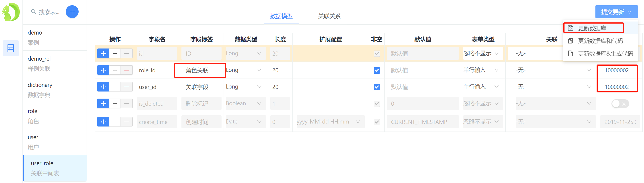Open yyyy-MM-dd HH:mm format dropdown
This screenshot has height=183, width=644.
coord(330,122)
